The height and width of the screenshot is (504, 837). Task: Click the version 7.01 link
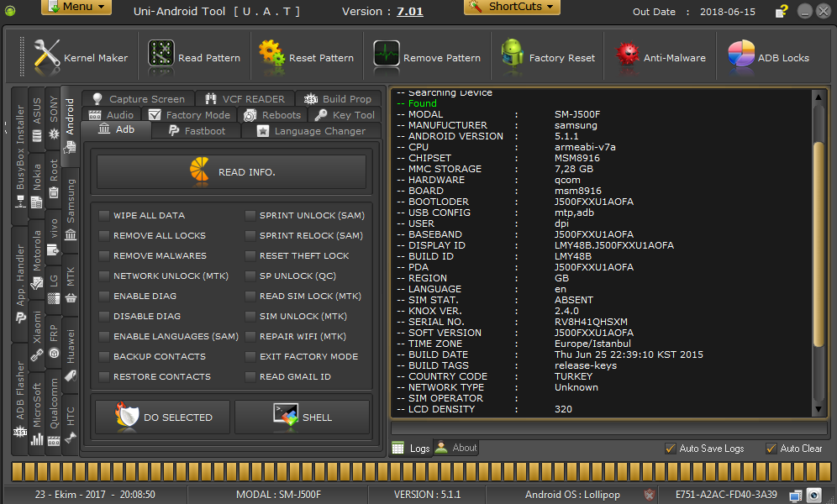[x=410, y=11]
